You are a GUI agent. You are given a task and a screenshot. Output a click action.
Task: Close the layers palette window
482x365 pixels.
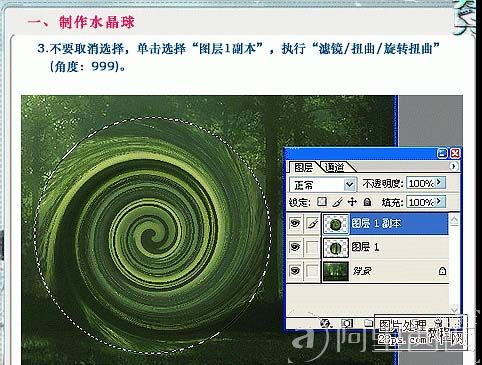pyautogui.click(x=455, y=153)
